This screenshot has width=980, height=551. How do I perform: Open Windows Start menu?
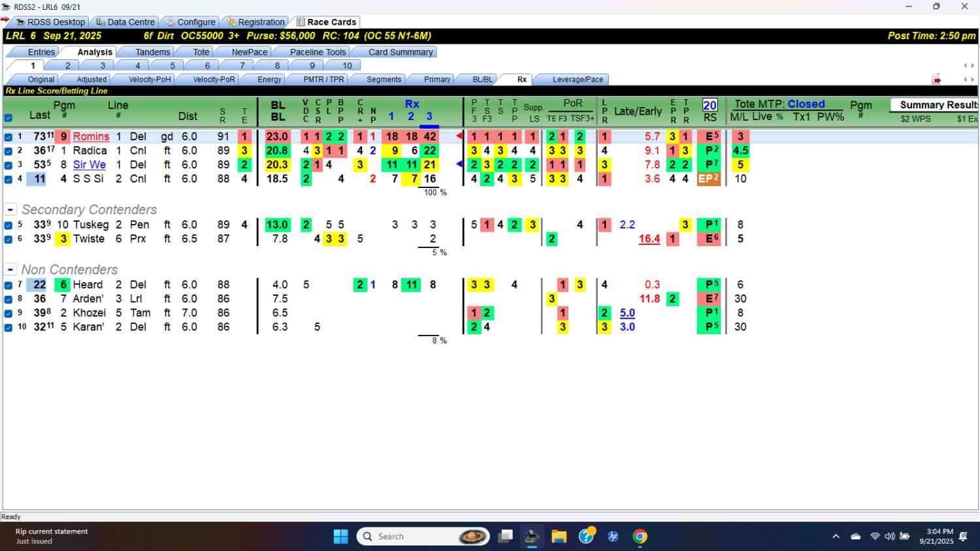click(340, 537)
